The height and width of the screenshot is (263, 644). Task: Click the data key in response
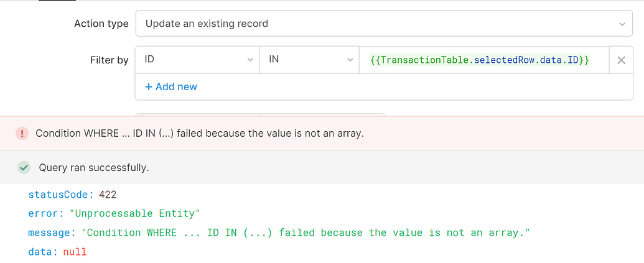coord(42,252)
